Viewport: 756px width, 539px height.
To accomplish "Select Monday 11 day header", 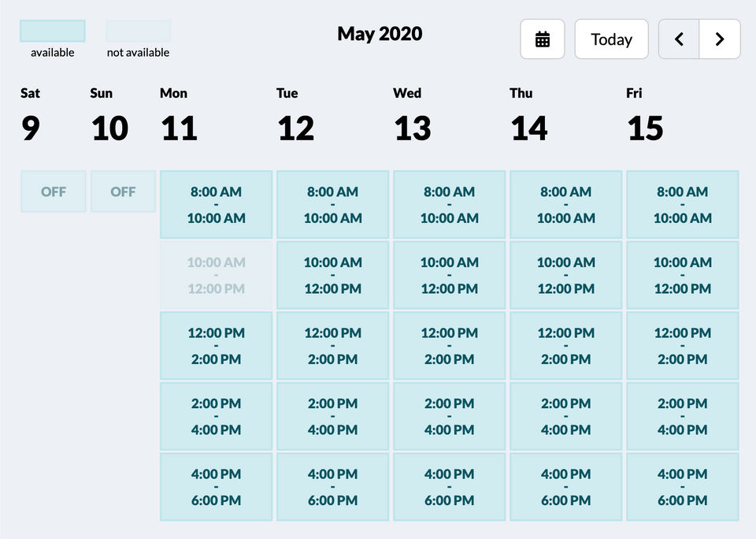I will pyautogui.click(x=179, y=116).
